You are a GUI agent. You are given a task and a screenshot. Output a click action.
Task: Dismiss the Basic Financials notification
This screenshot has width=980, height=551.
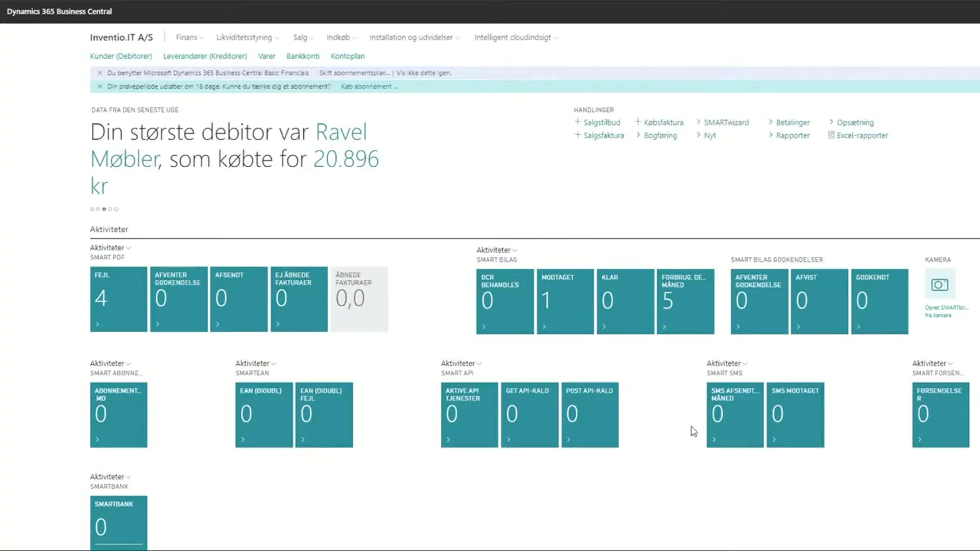click(100, 73)
